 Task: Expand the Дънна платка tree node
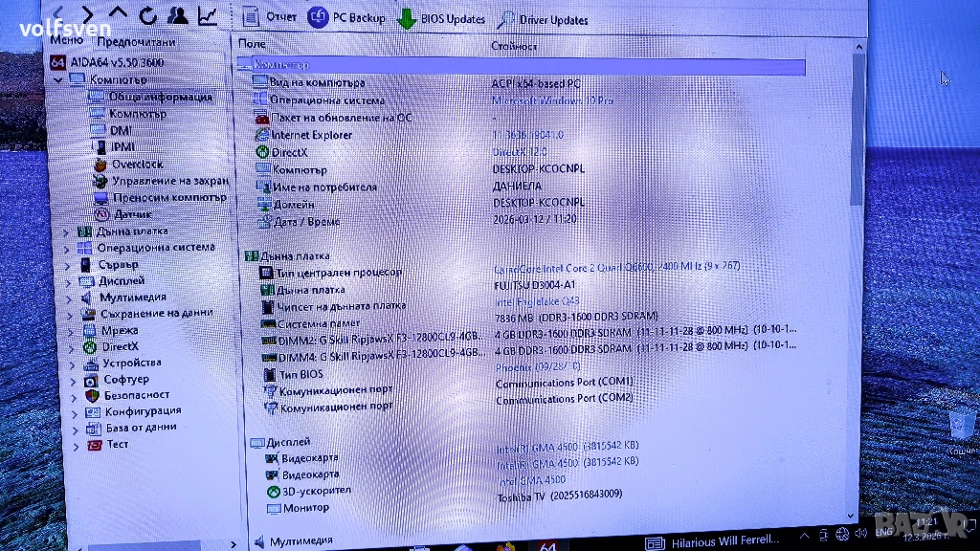[x=67, y=231]
